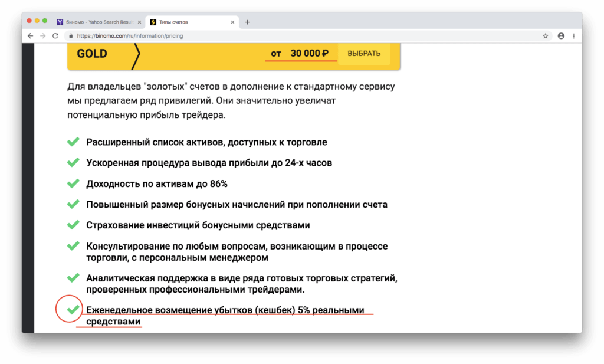Viewport: 604px width, 364px height.
Task: Open the Chrome three-dot menu
Action: click(575, 35)
